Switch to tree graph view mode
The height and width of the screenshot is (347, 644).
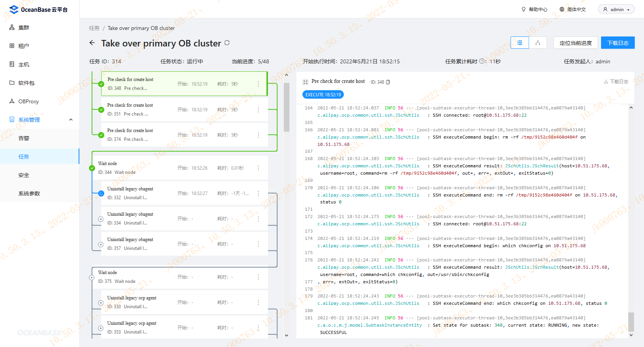538,43
